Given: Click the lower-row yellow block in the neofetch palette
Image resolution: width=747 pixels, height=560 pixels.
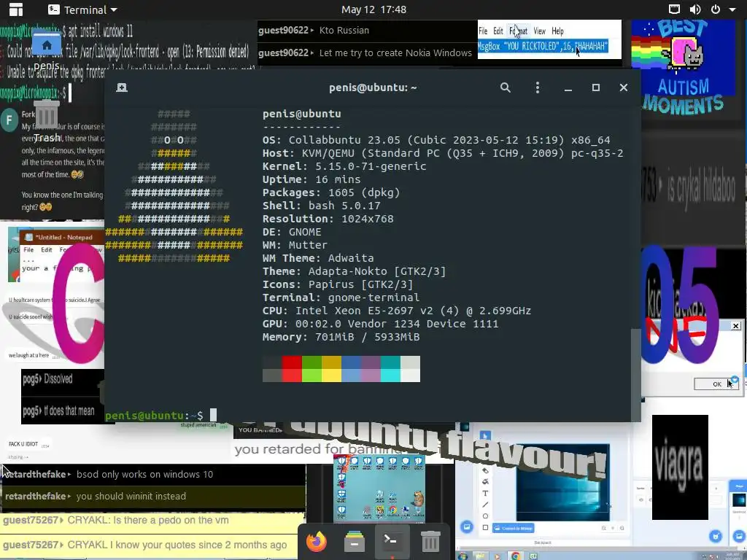Looking at the screenshot, I should coord(332,376).
